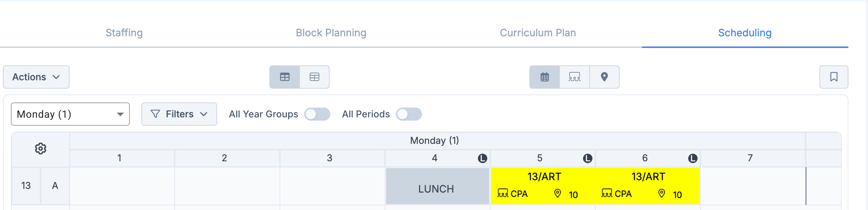
Task: Expand the Filters dropdown
Action: point(179,114)
